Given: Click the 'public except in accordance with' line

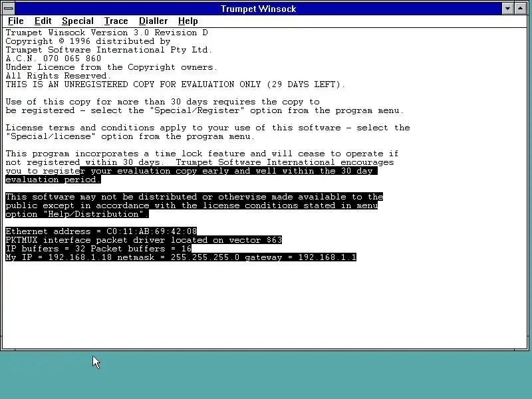Looking at the screenshot, I should (x=192, y=205).
